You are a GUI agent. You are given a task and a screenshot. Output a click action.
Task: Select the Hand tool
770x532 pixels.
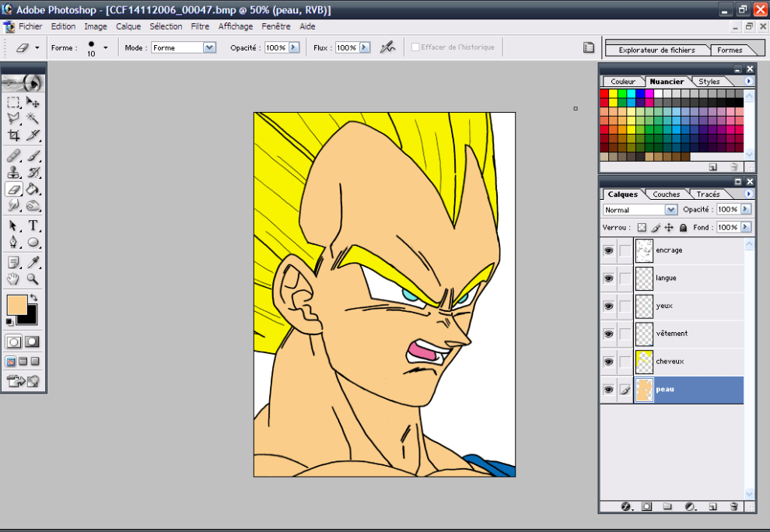pyautogui.click(x=13, y=279)
